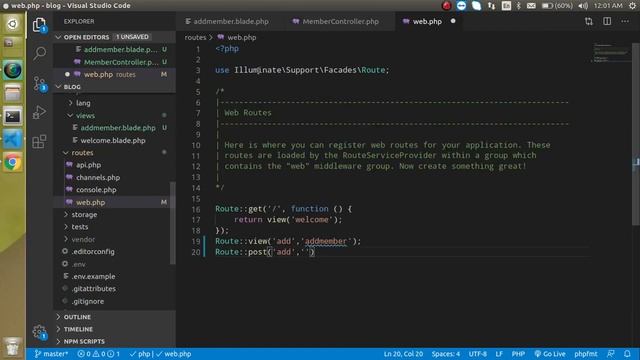
Task: Open console.php file
Action: (x=96, y=190)
